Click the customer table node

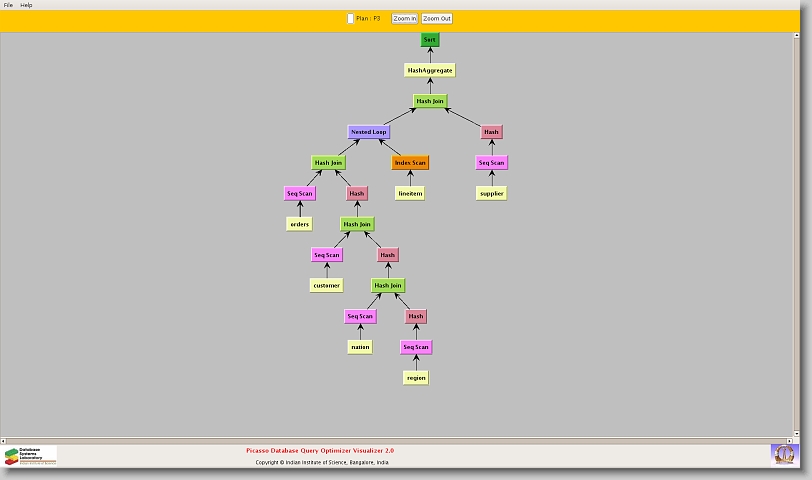326,285
